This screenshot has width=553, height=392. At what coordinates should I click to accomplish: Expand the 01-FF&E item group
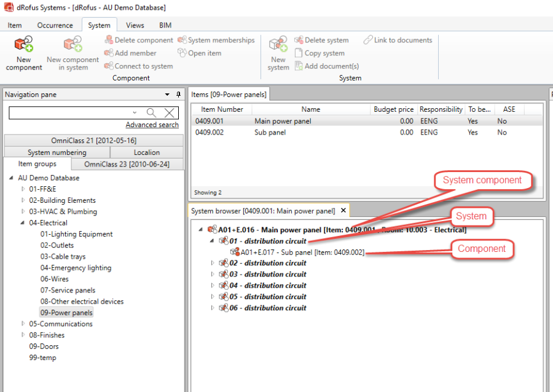(23, 189)
